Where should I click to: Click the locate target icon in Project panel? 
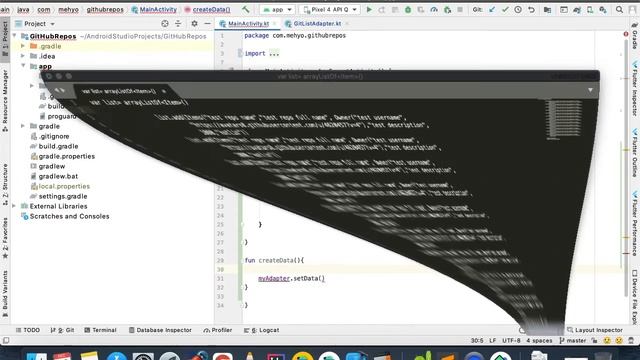tap(165, 24)
